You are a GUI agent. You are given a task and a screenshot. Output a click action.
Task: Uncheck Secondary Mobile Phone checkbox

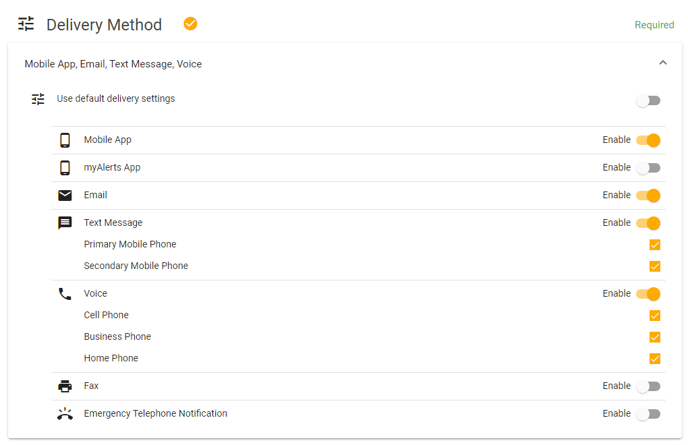[x=655, y=266]
